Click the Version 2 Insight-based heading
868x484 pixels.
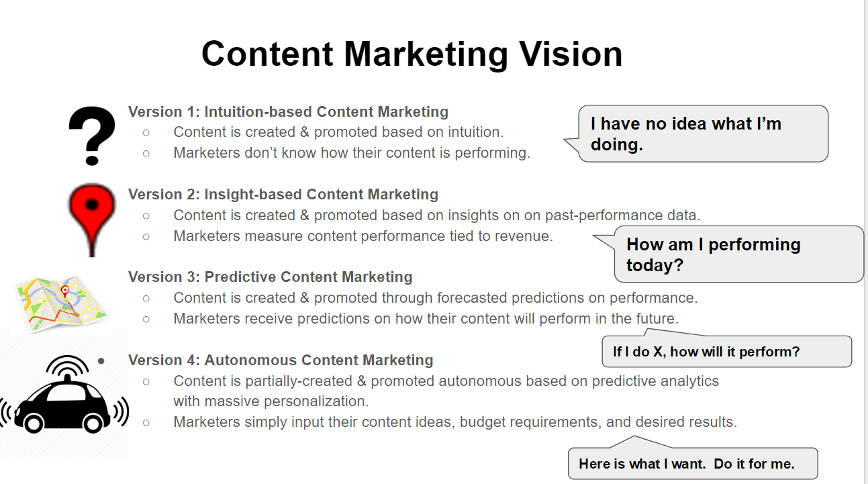pos(283,195)
